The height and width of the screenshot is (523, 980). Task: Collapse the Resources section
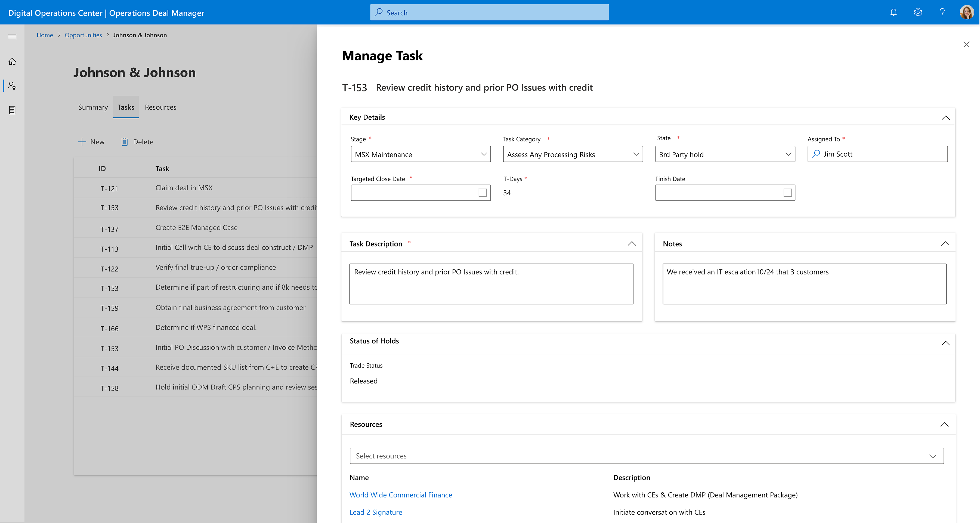(x=944, y=425)
